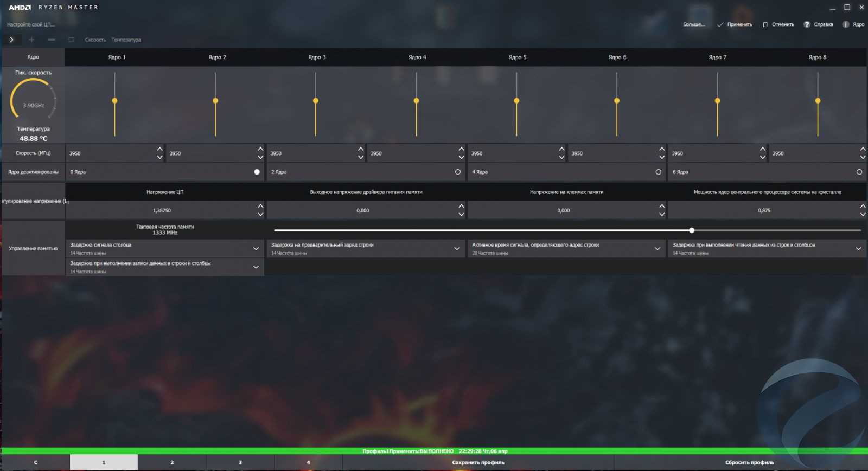The width and height of the screenshot is (868, 471).
Task: Click Сохранить профиль button
Action: [x=478, y=462]
